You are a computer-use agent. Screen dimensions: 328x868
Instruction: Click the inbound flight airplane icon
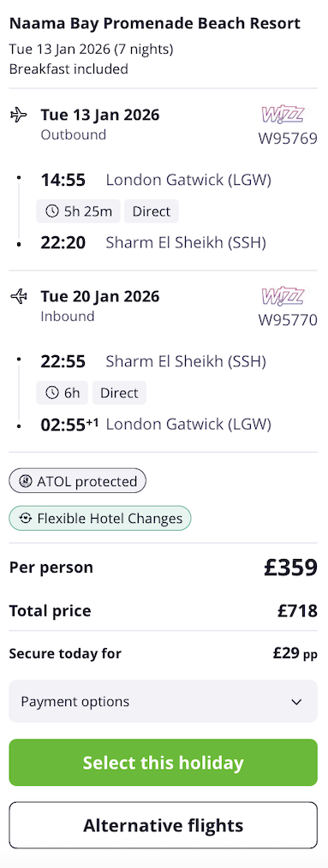pyautogui.click(x=18, y=297)
